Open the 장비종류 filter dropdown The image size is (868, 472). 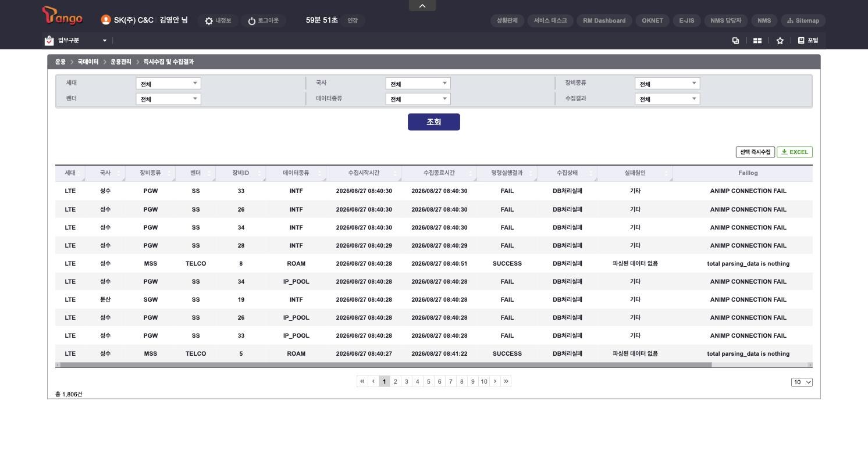(x=667, y=84)
